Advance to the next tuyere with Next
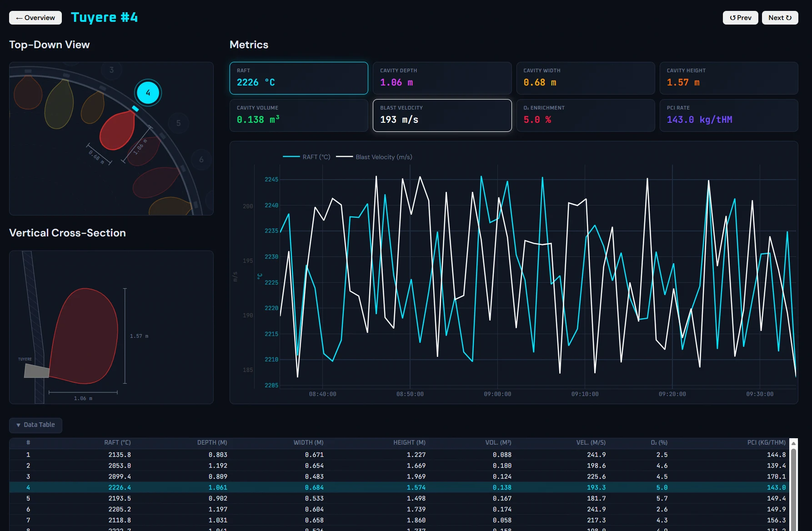Image resolution: width=812 pixels, height=531 pixels. [780, 18]
